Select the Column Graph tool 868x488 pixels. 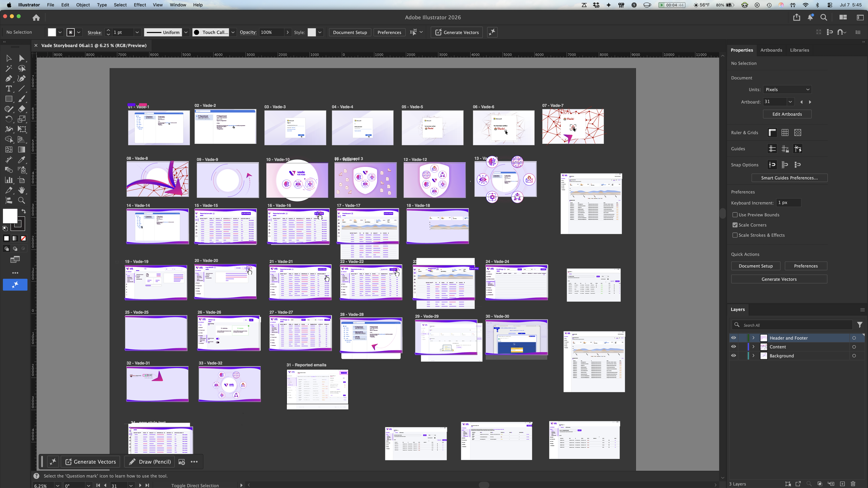click(x=9, y=180)
